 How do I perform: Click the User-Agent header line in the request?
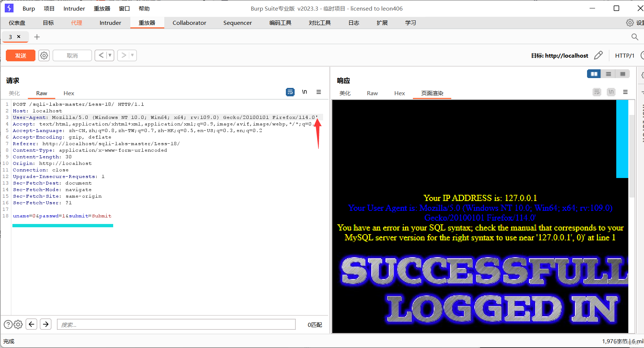[165, 117]
